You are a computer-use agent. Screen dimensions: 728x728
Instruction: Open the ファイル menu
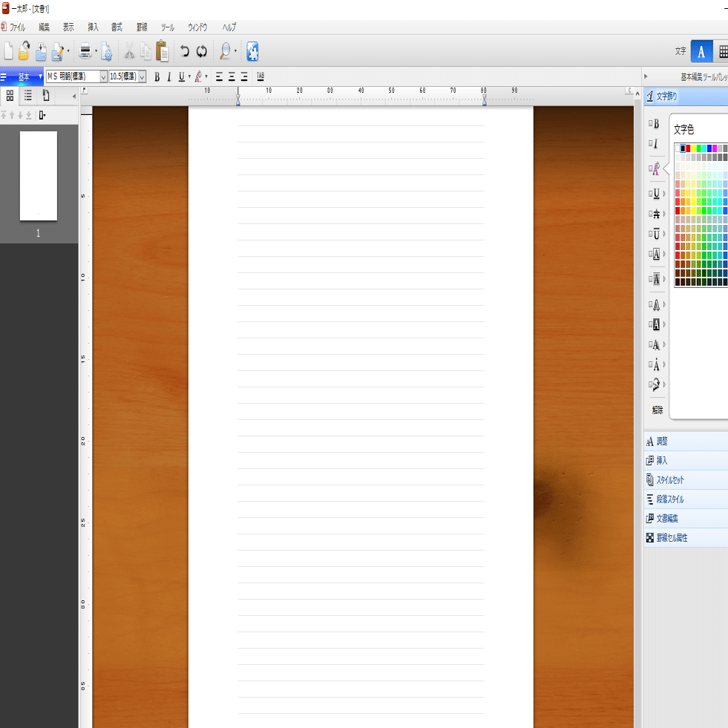click(17, 27)
